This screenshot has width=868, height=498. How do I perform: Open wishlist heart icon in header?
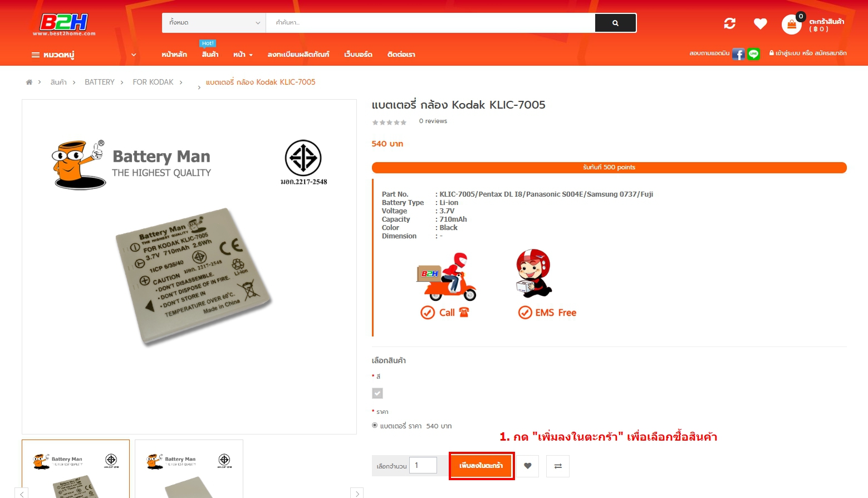[x=760, y=23]
